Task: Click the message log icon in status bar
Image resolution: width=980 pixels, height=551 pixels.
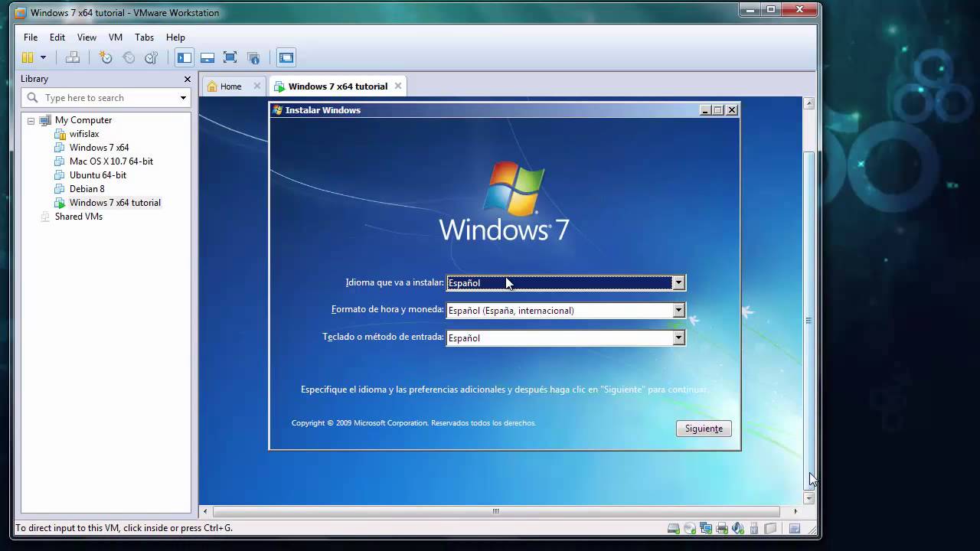Action: [795, 528]
